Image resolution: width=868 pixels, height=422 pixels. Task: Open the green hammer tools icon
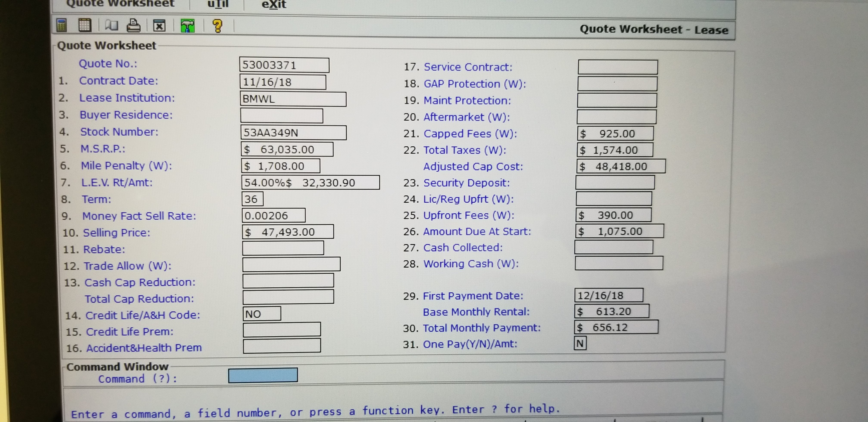pyautogui.click(x=188, y=26)
